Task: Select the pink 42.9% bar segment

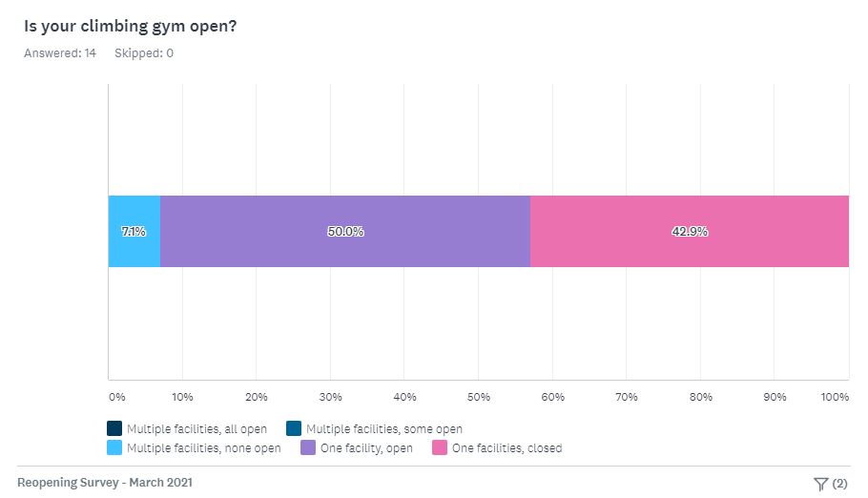Action: click(690, 231)
